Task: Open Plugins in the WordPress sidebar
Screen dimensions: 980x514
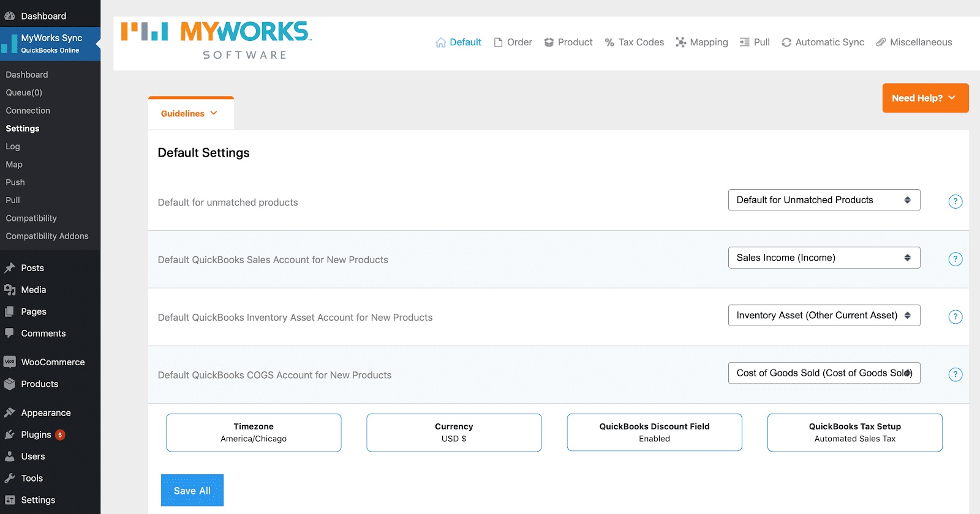Action: (36, 434)
